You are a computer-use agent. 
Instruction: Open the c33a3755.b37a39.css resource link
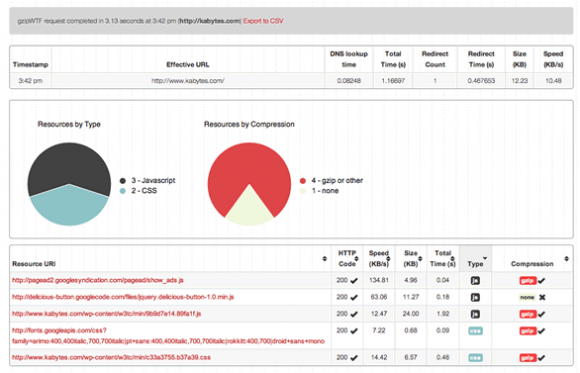[111, 357]
